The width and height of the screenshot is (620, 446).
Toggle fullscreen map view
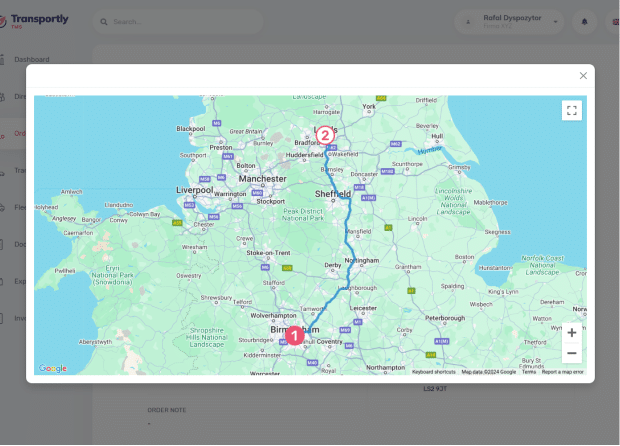pos(571,110)
